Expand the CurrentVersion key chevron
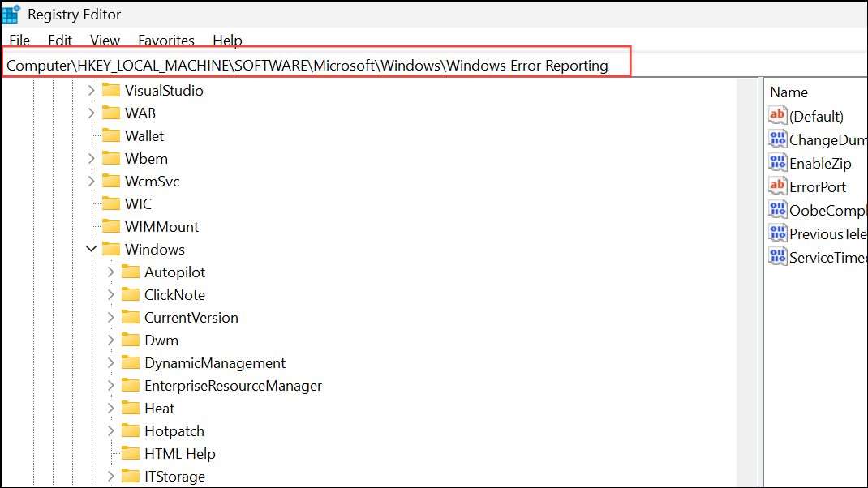This screenshot has width=868, height=488. (110, 317)
